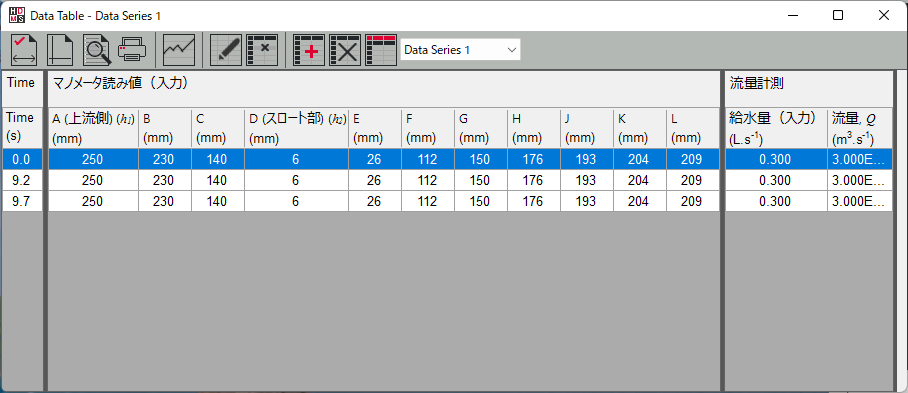Screen dimensions: 908x393
Task: Click the blank page layout icon
Action: point(60,50)
